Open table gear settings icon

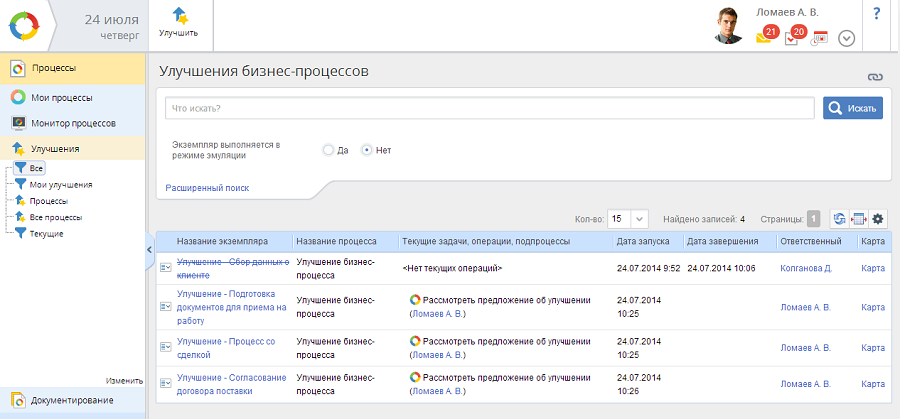tap(878, 219)
